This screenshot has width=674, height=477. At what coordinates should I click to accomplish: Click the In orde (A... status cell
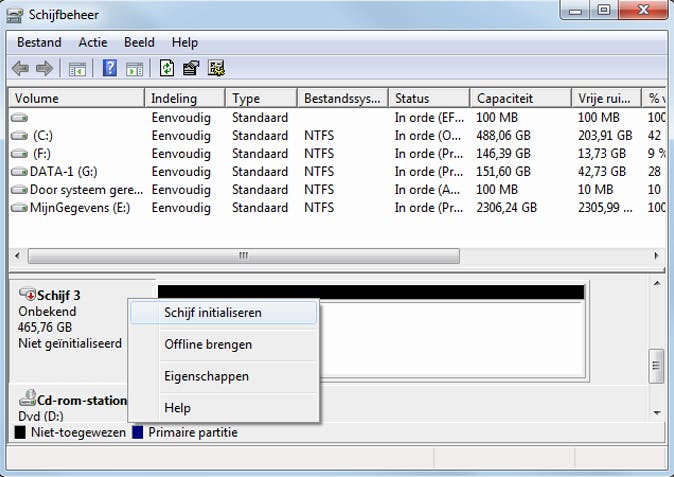click(x=428, y=190)
